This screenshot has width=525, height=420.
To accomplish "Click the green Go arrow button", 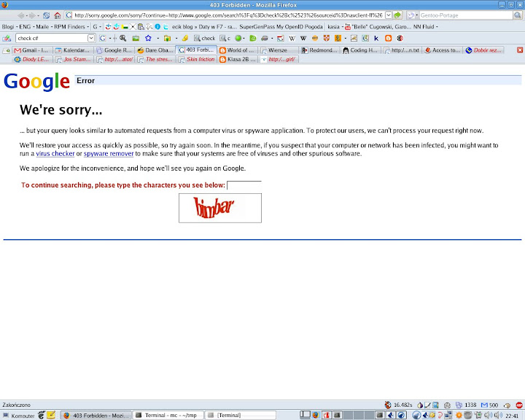I will (397, 15).
